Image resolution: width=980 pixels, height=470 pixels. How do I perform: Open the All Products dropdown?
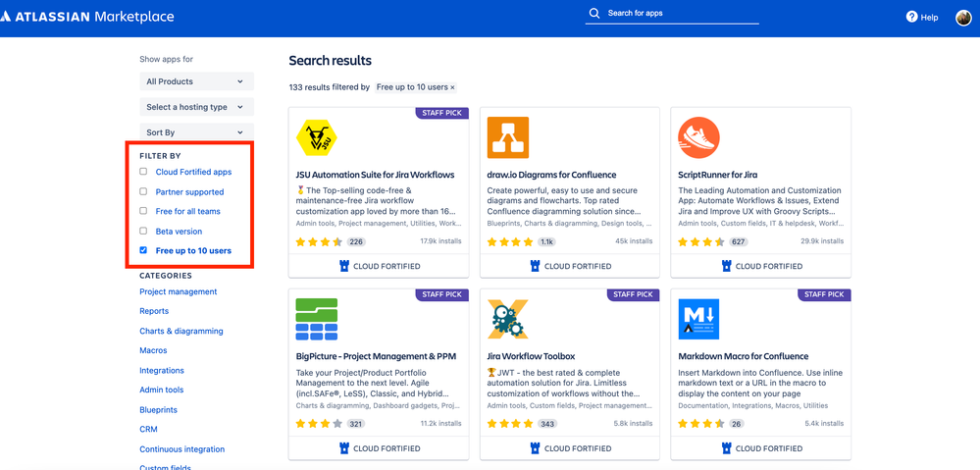tap(197, 81)
